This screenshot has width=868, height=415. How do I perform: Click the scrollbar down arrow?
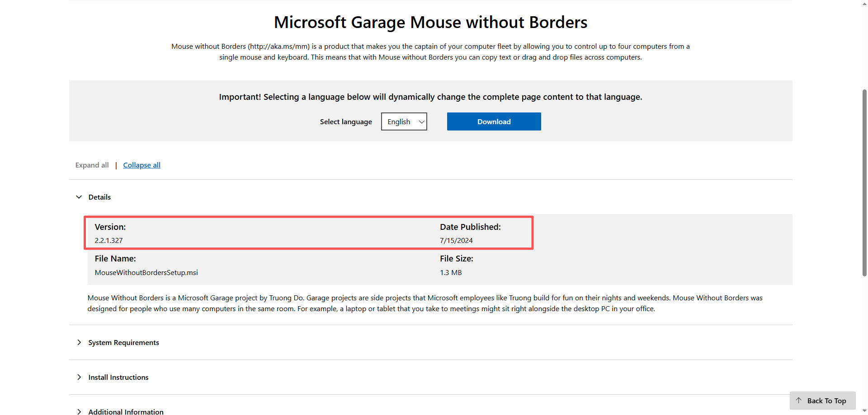click(x=864, y=411)
